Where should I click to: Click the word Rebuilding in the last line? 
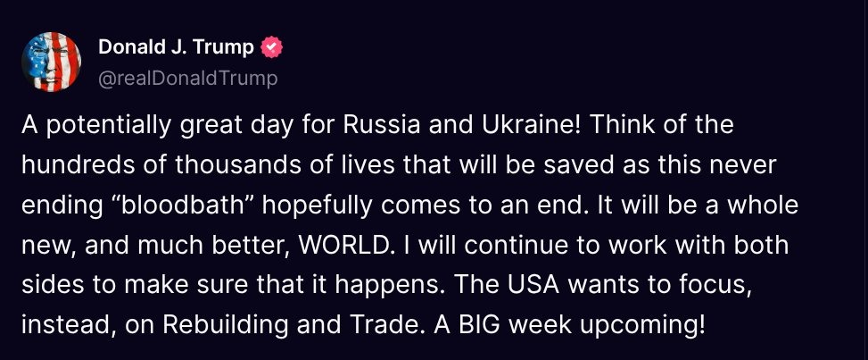coord(226,325)
